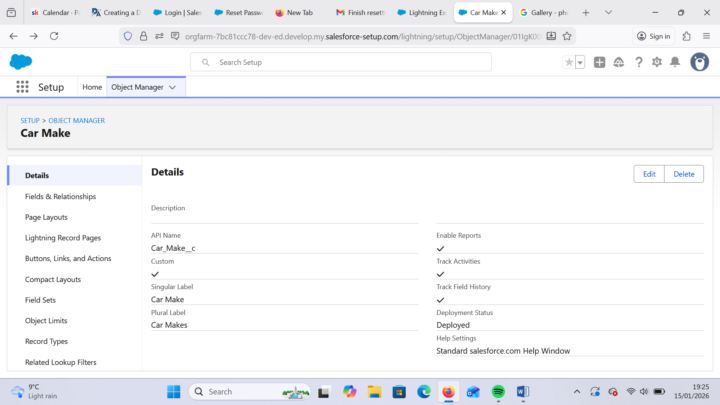
Task: Click the Delete button
Action: (684, 174)
